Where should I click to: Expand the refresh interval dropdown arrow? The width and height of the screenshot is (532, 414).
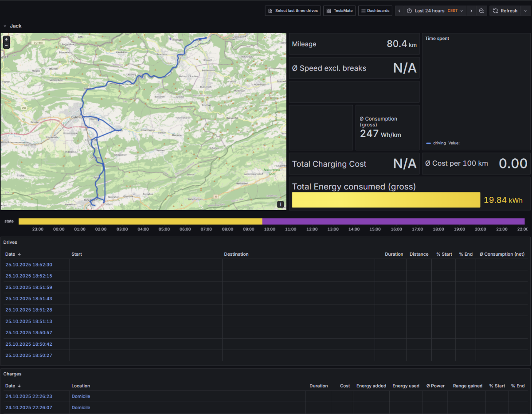tap(526, 11)
